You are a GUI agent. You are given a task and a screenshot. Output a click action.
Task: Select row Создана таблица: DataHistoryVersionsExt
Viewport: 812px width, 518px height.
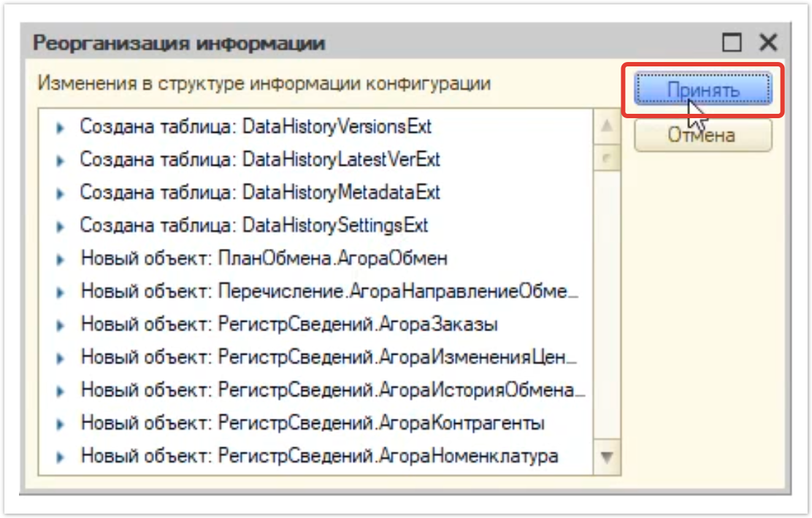(x=256, y=127)
